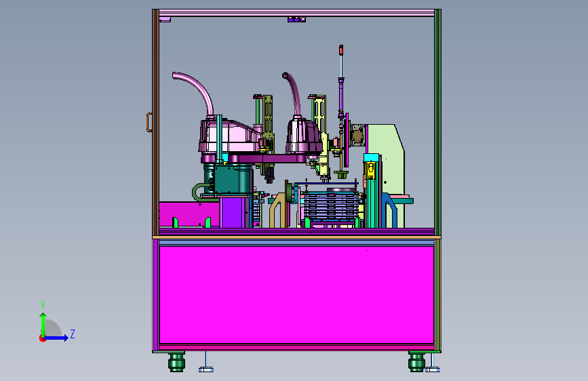Viewport: 588px width, 381px height.
Task: Click the green Y axis arrow of the triad
Action: (43, 324)
